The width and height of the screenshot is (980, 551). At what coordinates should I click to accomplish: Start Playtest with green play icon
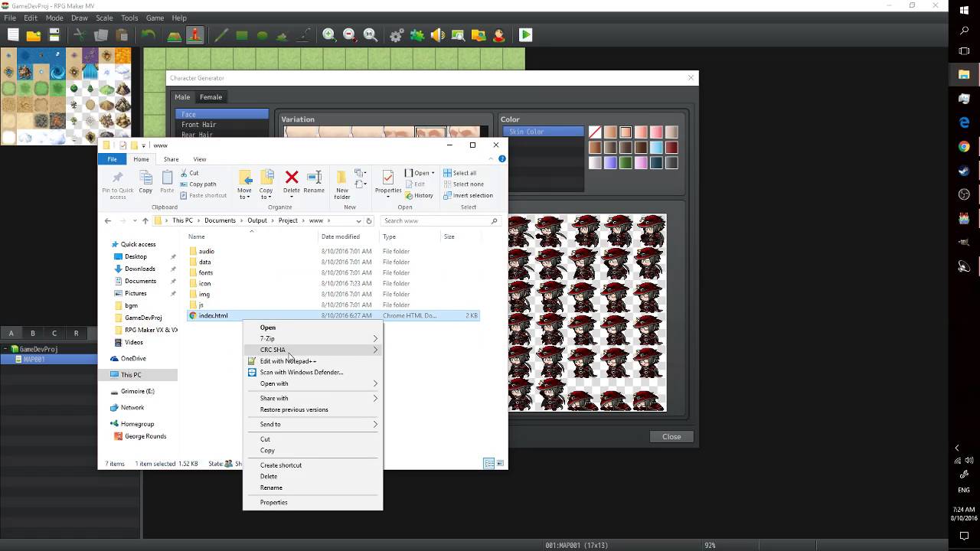tap(525, 35)
